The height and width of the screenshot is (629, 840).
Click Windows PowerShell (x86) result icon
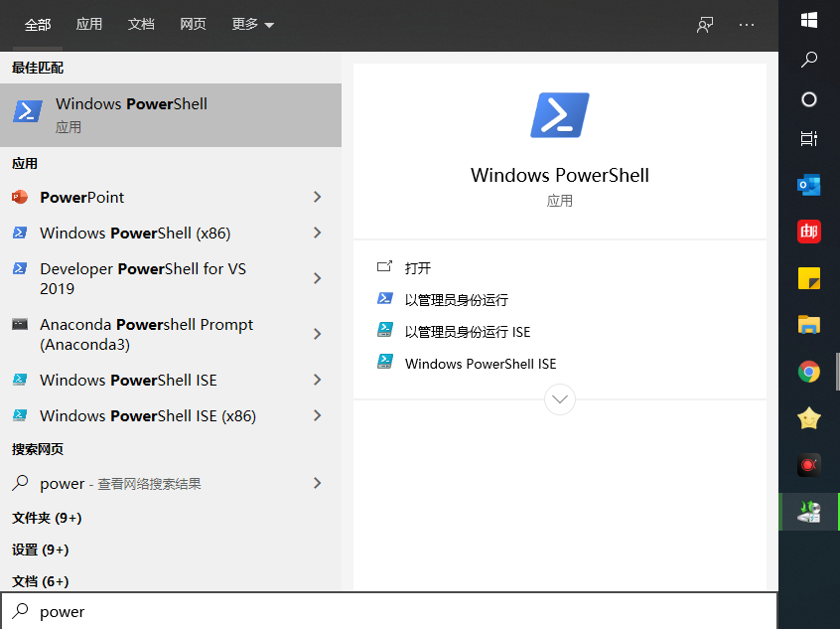[20, 233]
